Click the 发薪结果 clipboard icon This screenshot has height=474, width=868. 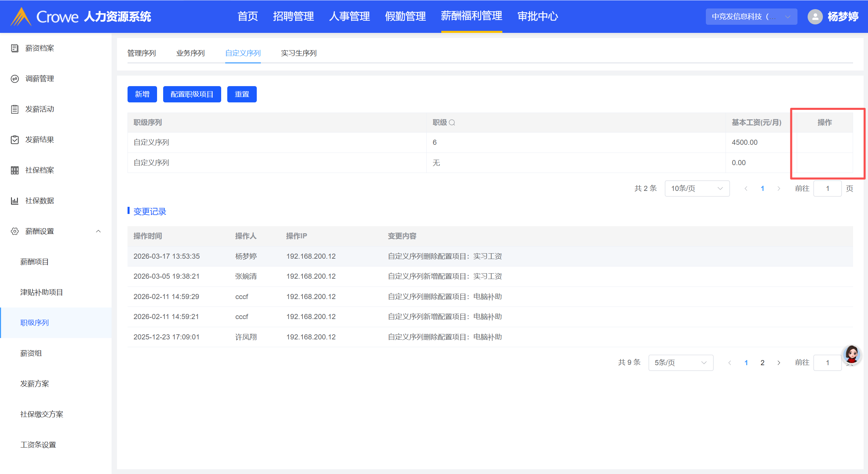click(x=15, y=140)
